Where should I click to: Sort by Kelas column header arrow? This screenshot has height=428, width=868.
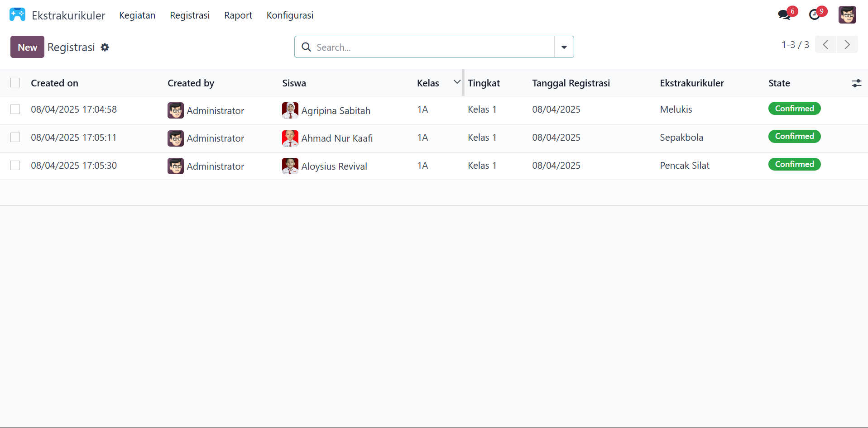coord(457,82)
